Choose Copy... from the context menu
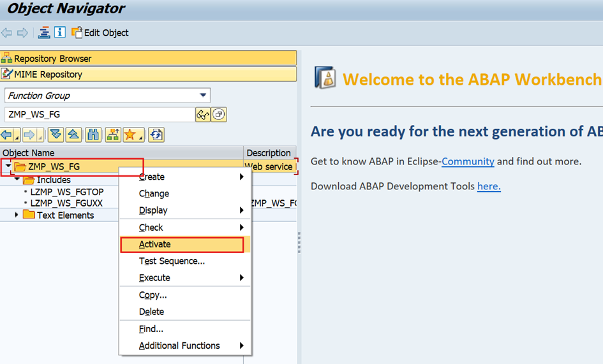Image resolution: width=603 pixels, height=364 pixels. pos(185,295)
